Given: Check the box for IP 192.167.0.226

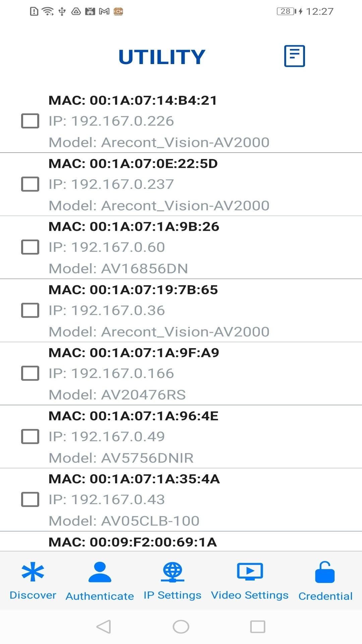Looking at the screenshot, I should coord(30,121).
